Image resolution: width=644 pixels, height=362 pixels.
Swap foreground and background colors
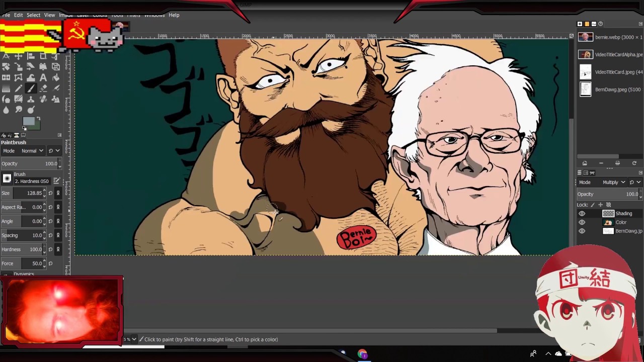(38, 119)
